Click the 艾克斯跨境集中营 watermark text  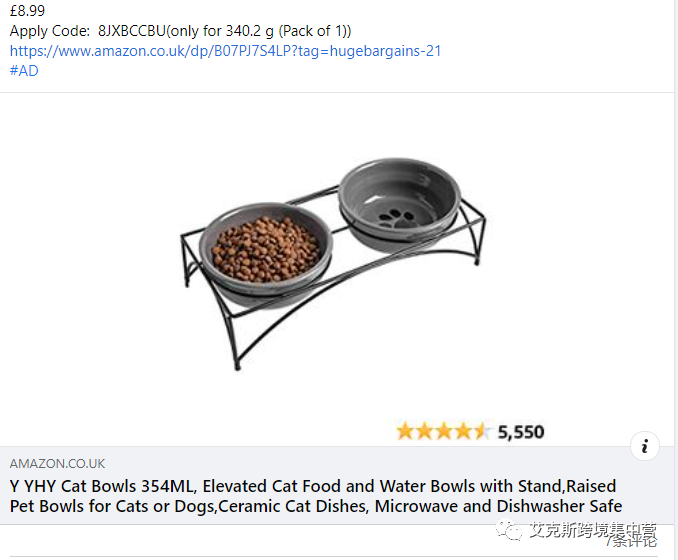[593, 532]
